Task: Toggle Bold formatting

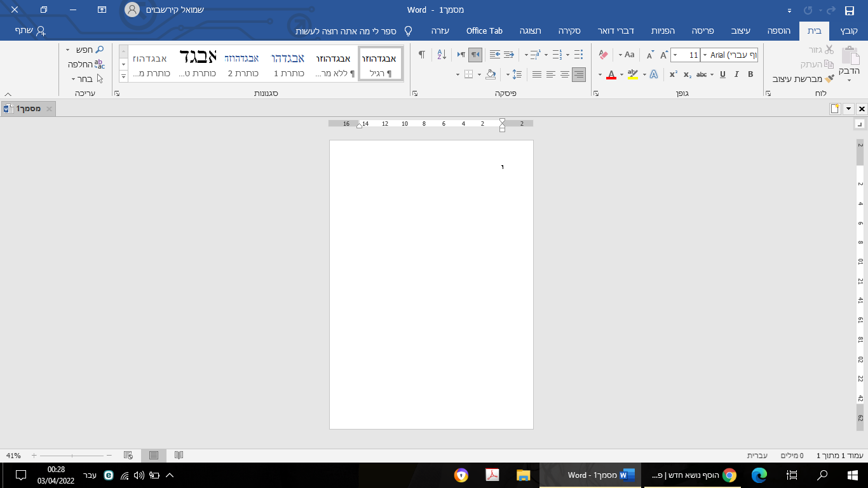Action: tap(750, 74)
